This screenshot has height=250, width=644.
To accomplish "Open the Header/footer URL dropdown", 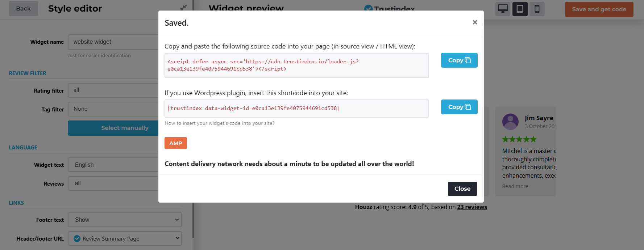I will (125, 239).
